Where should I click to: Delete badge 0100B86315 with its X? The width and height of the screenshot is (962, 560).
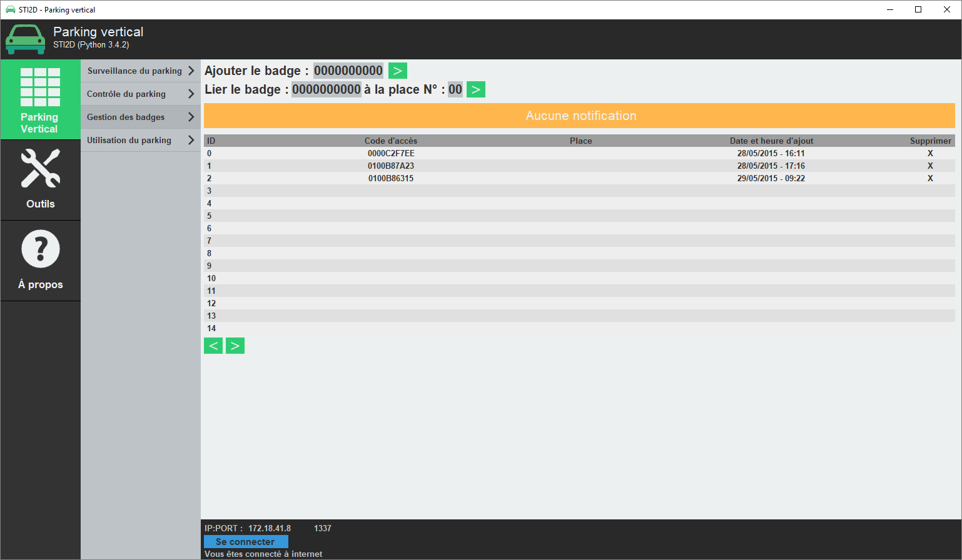click(930, 178)
